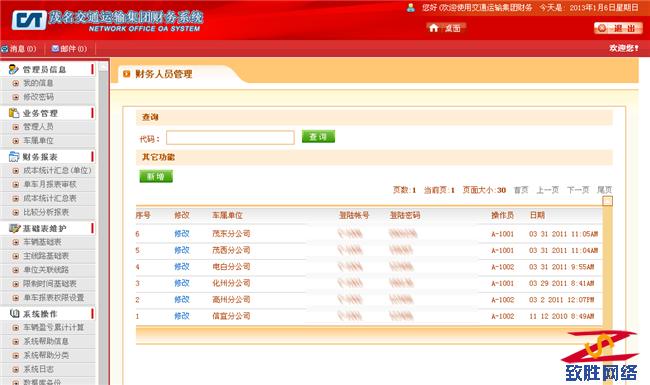Click the 系统操作 section icon
Screen dimensions: 650x385
[x=15, y=314]
